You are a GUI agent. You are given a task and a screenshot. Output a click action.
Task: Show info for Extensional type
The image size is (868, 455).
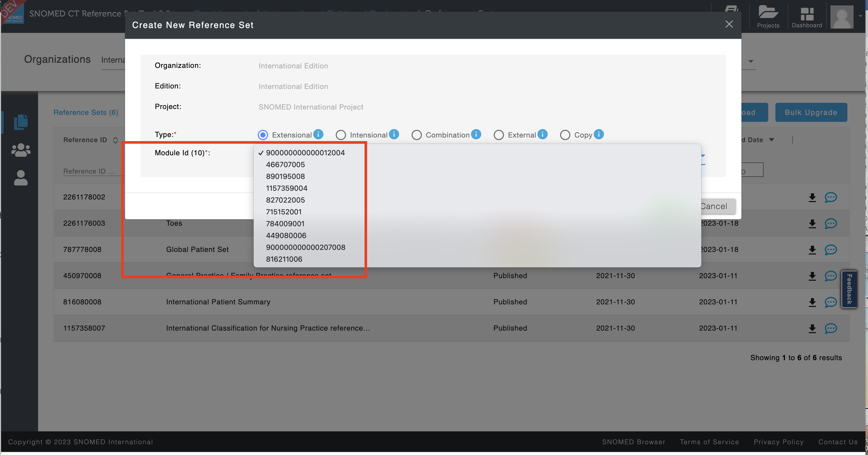318,134
